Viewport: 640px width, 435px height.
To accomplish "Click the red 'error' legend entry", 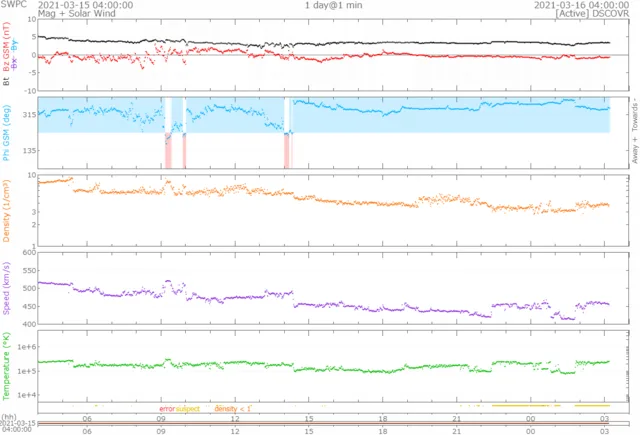I will tap(166, 409).
